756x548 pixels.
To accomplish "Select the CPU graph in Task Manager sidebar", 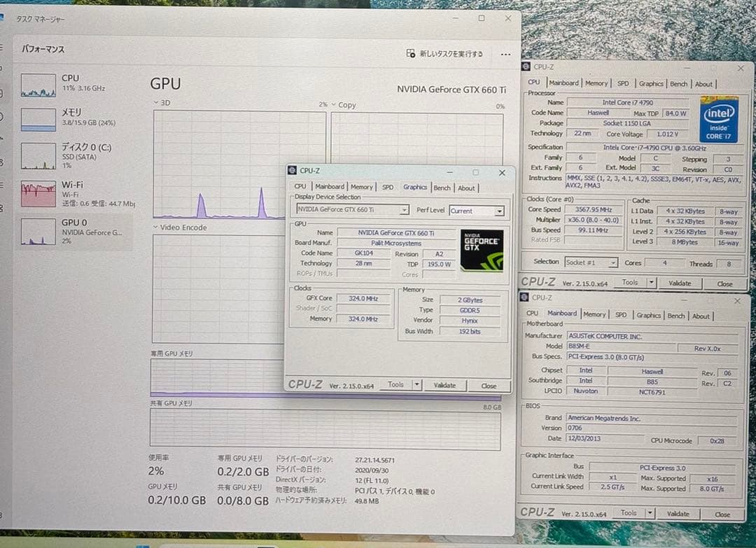I will click(38, 85).
